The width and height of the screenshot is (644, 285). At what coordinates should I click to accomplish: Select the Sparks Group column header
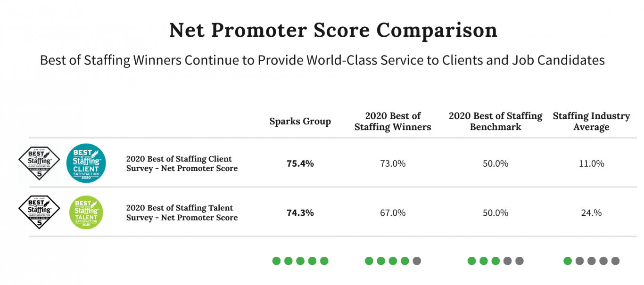(300, 122)
